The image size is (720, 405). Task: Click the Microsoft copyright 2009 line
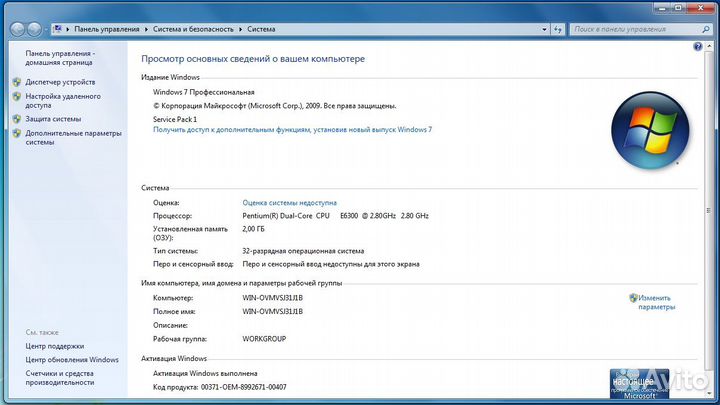[x=275, y=106]
